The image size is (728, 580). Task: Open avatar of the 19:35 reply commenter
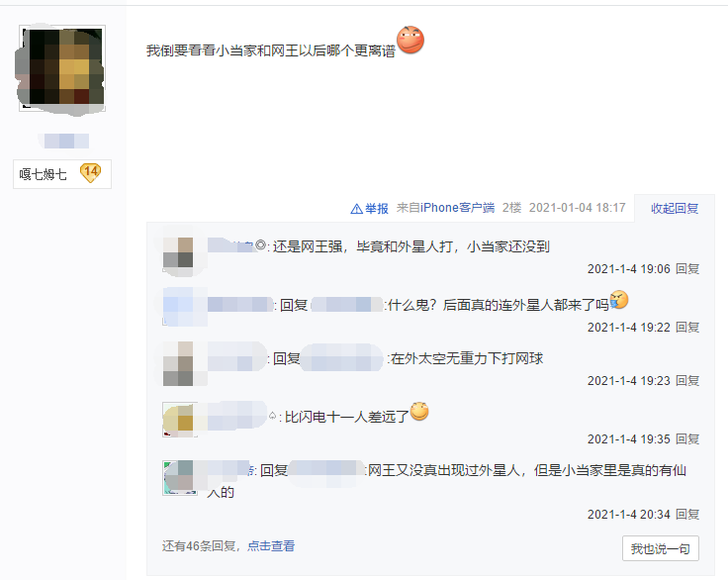(179, 420)
